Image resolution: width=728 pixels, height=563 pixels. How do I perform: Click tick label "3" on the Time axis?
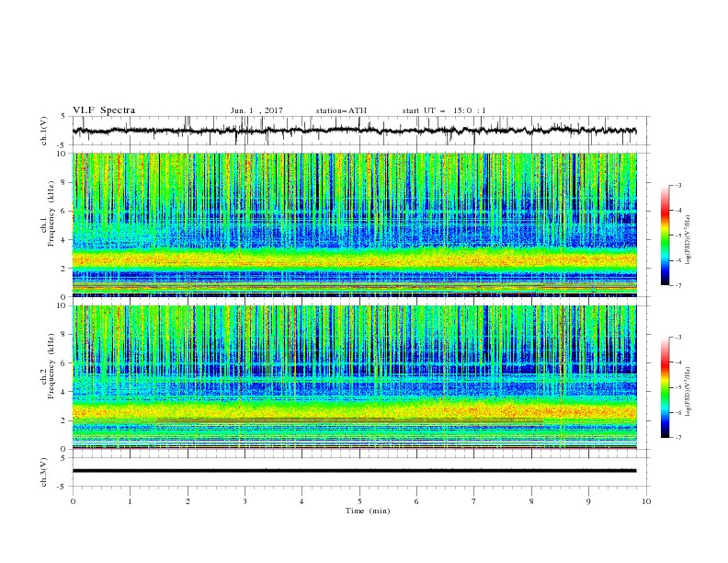tap(245, 501)
